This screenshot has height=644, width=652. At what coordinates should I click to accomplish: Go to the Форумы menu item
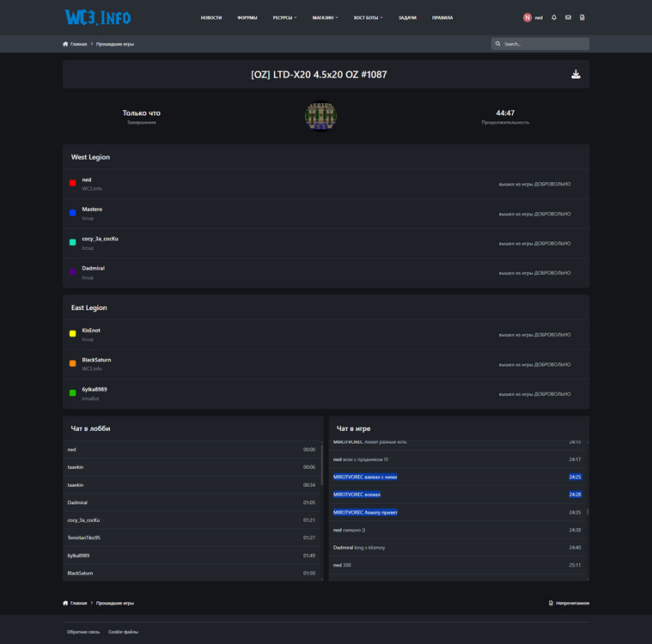247,17
